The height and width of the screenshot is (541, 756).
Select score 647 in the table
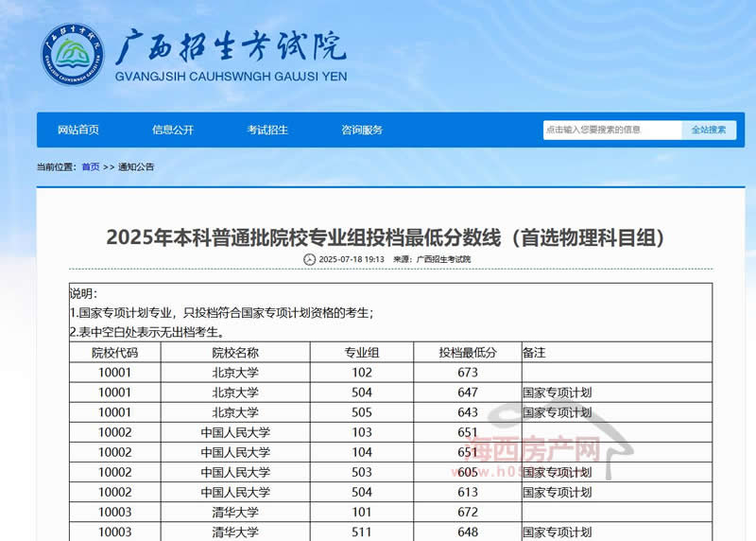468,393
